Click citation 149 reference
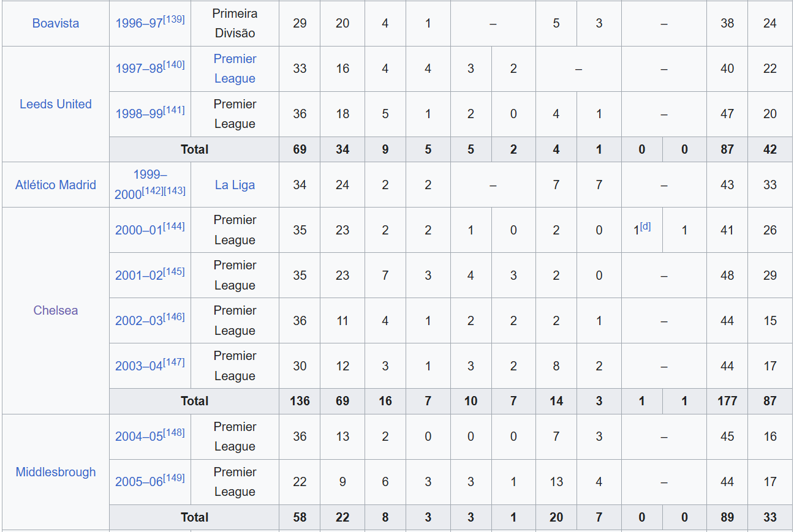The height and width of the screenshot is (532, 794). [174, 478]
